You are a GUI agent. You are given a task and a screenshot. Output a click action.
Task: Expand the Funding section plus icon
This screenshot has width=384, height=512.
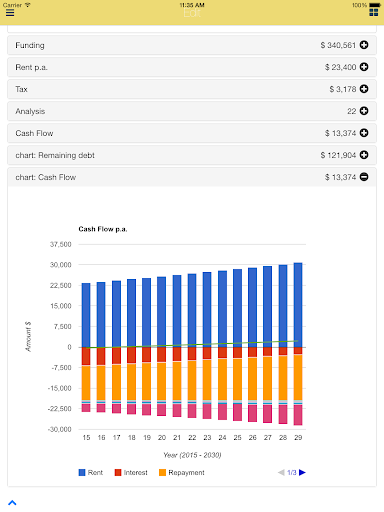click(364, 45)
